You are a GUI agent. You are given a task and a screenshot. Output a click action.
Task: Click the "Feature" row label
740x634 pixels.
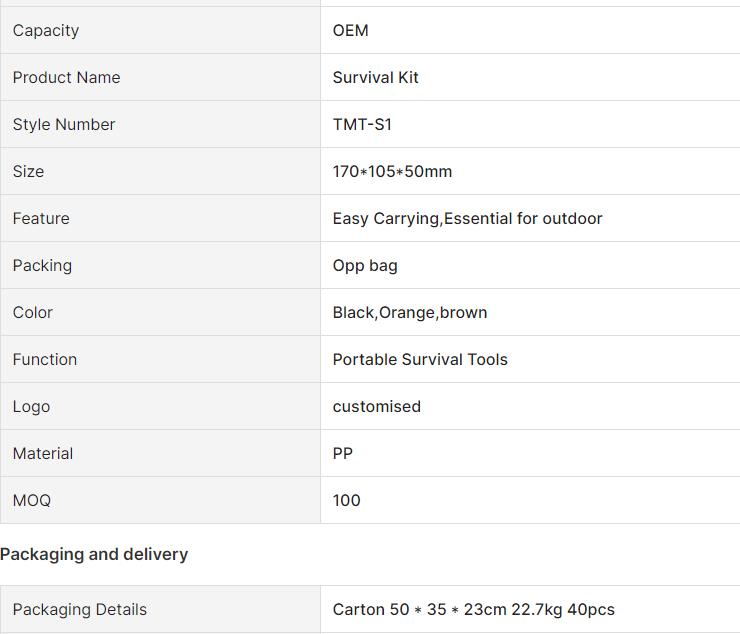point(41,218)
